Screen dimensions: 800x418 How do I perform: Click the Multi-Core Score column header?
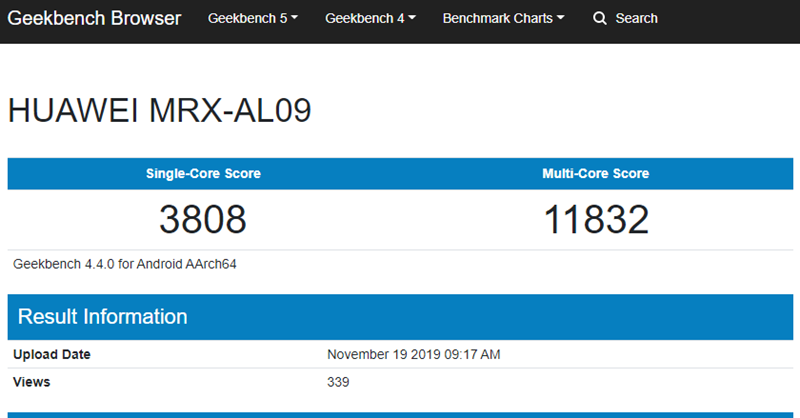click(595, 174)
